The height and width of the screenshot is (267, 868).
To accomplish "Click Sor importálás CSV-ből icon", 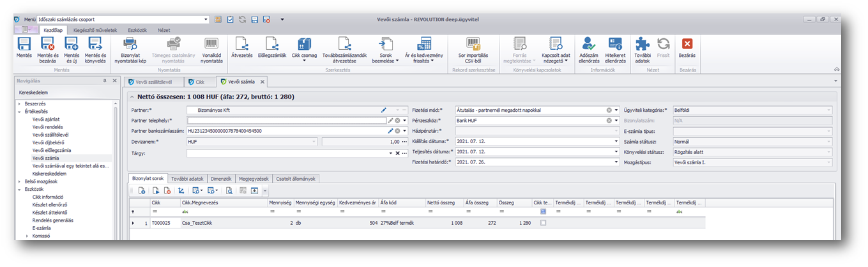I will (x=473, y=44).
